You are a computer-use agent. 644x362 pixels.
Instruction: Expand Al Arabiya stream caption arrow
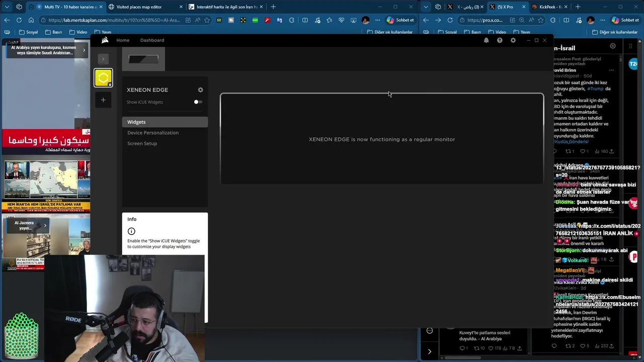[84, 50]
